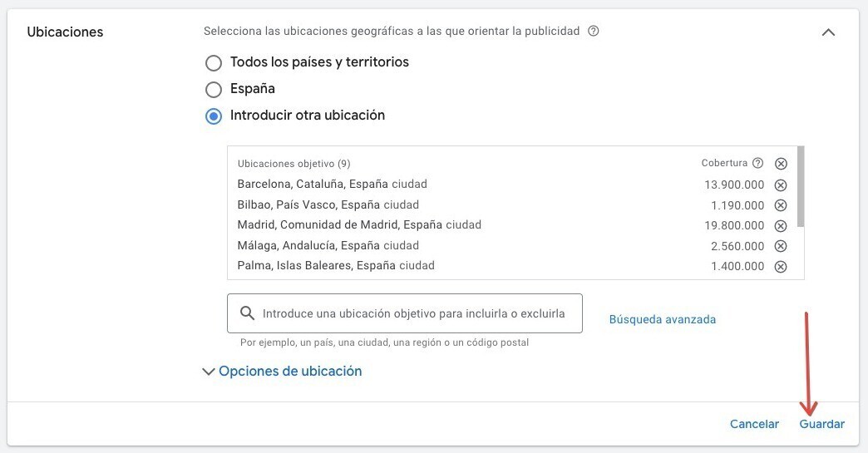Select Todos los países y territorios option
The width and height of the screenshot is (868, 453).
pos(214,62)
